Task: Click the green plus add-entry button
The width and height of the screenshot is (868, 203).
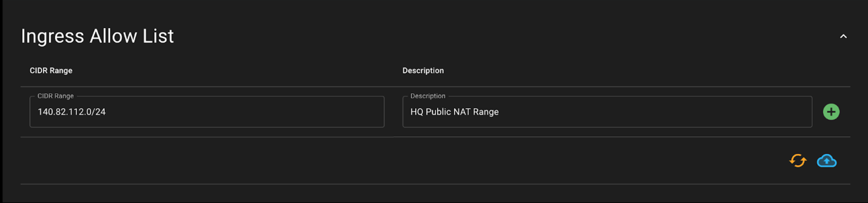Action: pos(831,112)
